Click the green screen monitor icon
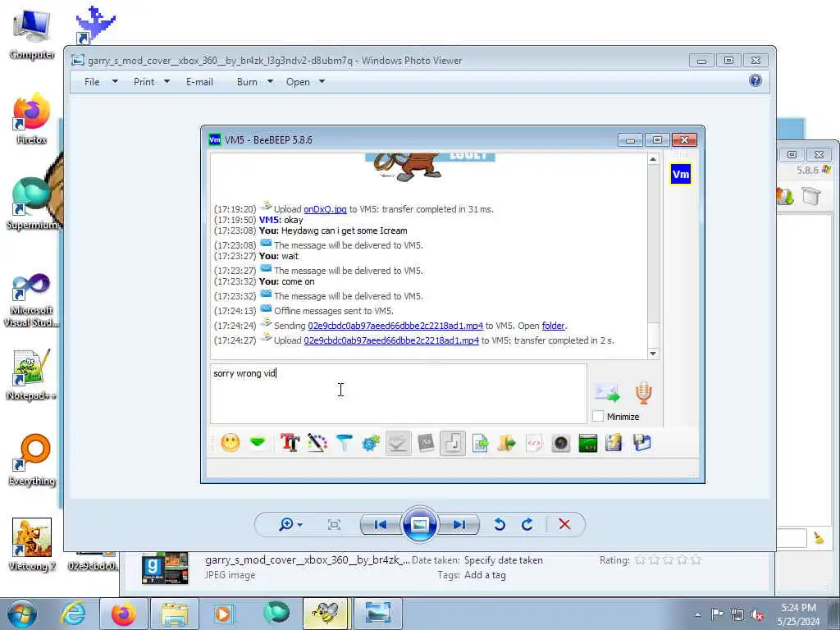Image resolution: width=840 pixels, height=630 pixels. point(587,443)
